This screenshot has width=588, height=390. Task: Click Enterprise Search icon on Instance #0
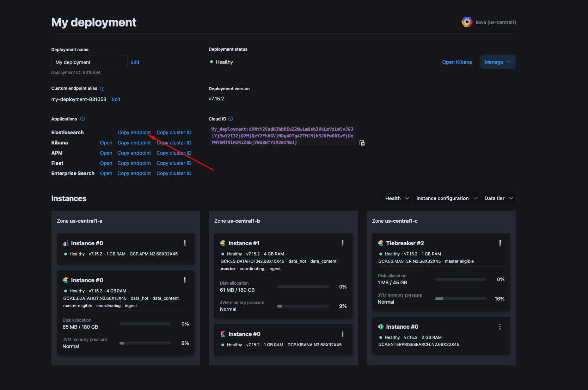(x=381, y=327)
